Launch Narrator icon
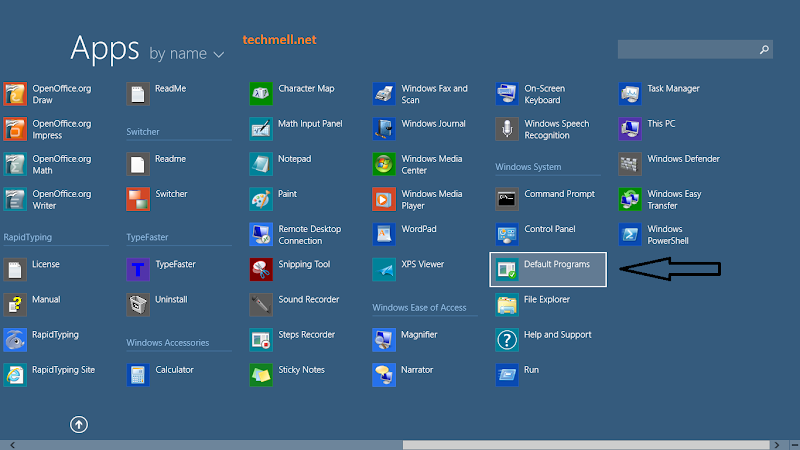This screenshot has width=800, height=450. [384, 376]
